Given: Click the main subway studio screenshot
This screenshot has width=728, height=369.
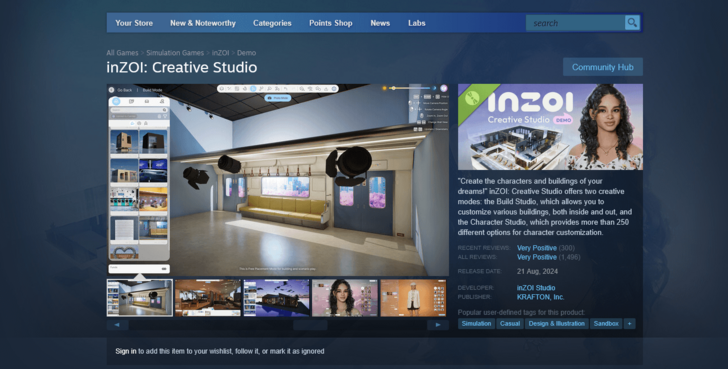Looking at the screenshot, I should (278, 180).
